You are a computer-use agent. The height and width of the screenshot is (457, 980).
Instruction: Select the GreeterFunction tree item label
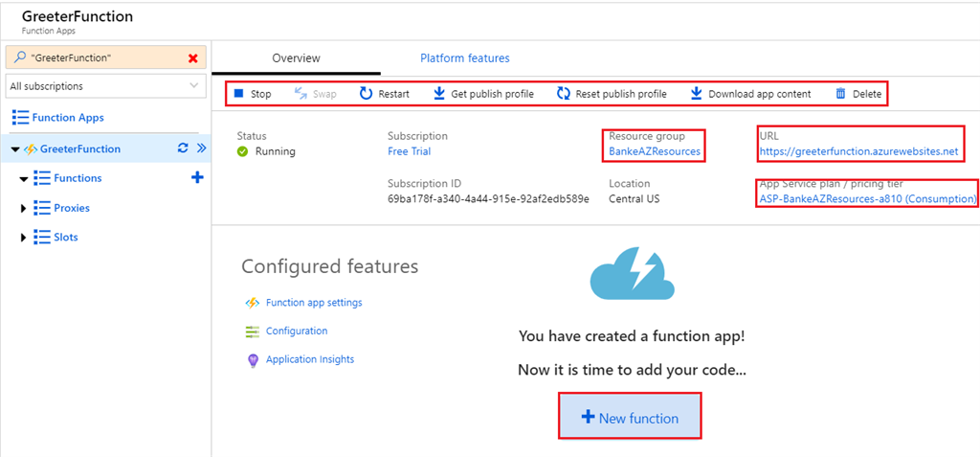(80, 149)
